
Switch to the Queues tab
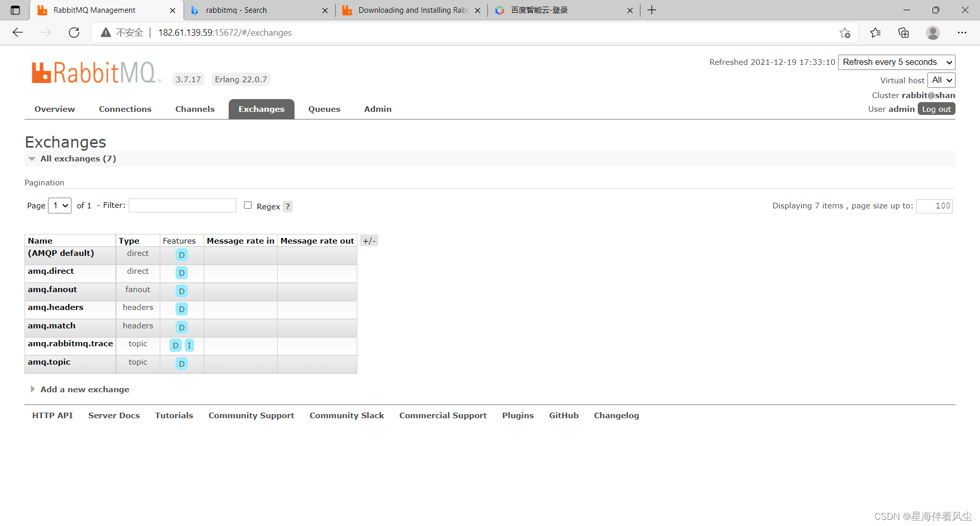[x=324, y=109]
